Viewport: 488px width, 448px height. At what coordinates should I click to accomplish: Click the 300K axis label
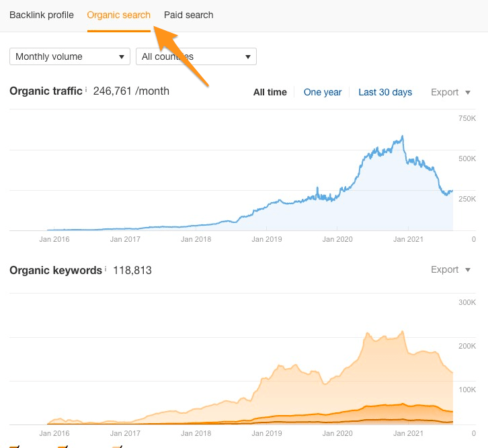tap(467, 302)
